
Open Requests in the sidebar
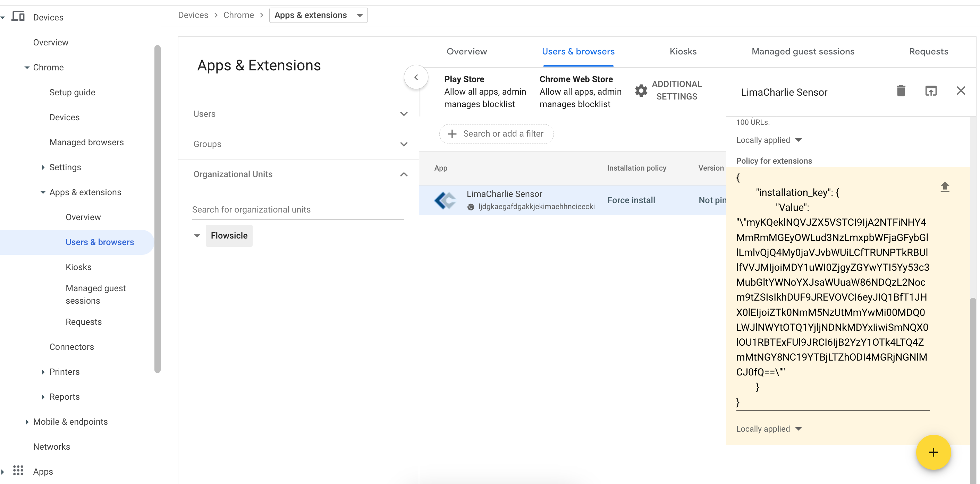(x=83, y=322)
